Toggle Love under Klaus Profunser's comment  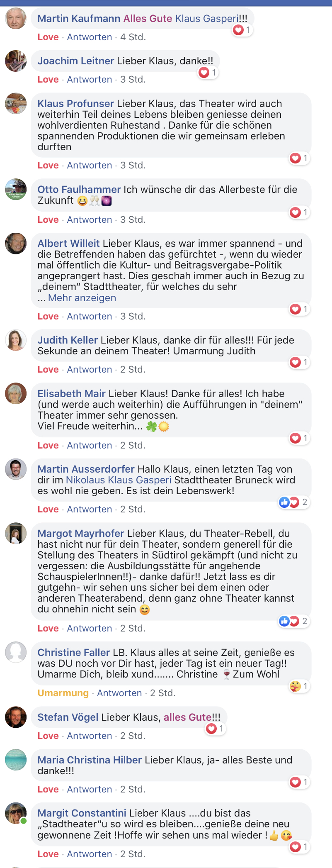coord(48,165)
